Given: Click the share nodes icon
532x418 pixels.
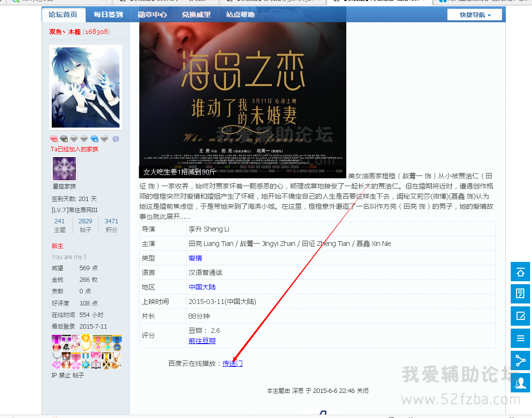Looking at the screenshot, I should click(520, 360).
